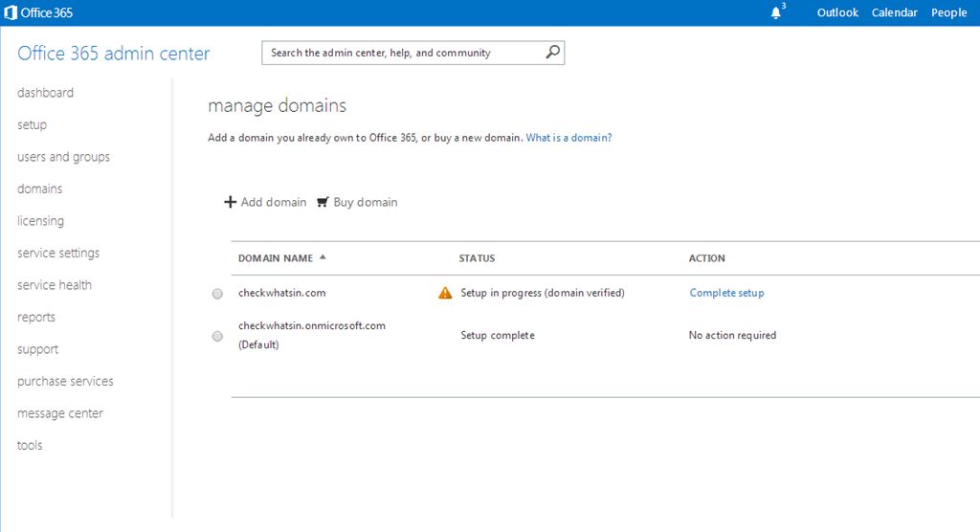Click the Office 365 admin center title
The width and height of the screenshot is (980, 532).
(113, 54)
